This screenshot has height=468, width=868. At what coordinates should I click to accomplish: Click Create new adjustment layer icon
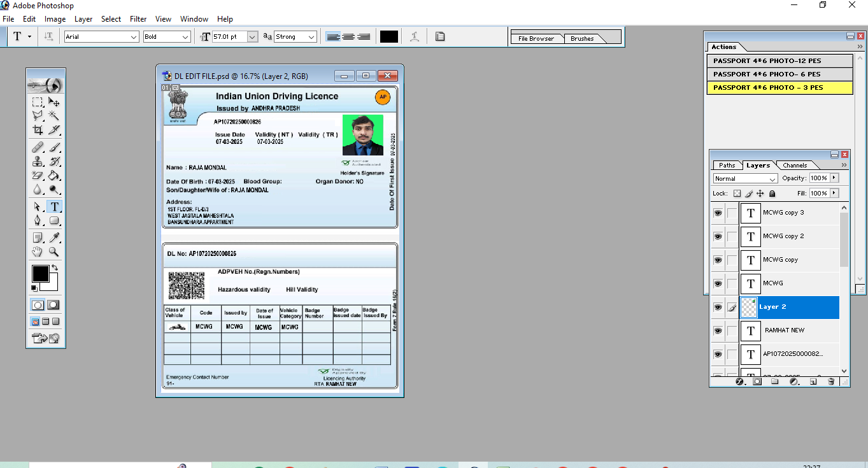tap(794, 381)
